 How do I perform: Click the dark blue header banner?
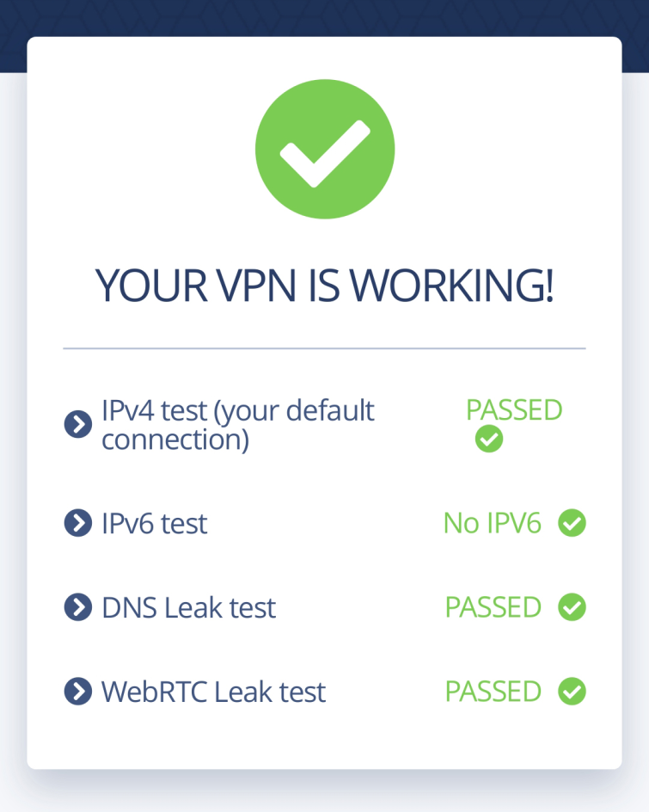(325, 17)
